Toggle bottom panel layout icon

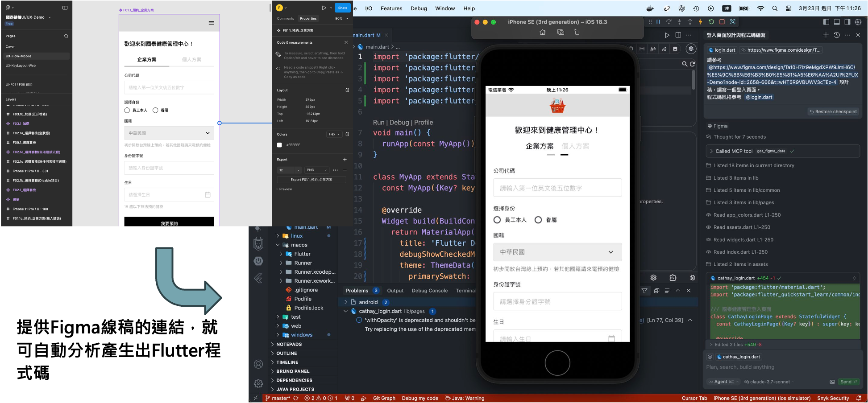pyautogui.click(x=837, y=21)
